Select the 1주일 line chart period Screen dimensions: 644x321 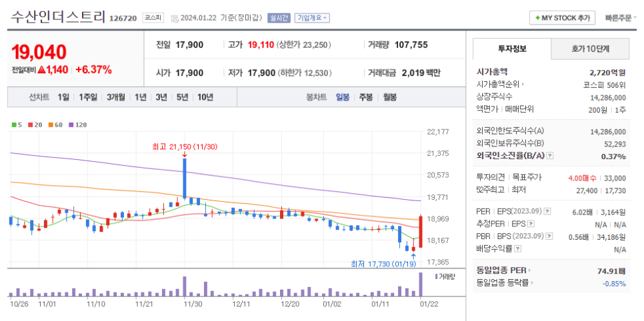88,97
